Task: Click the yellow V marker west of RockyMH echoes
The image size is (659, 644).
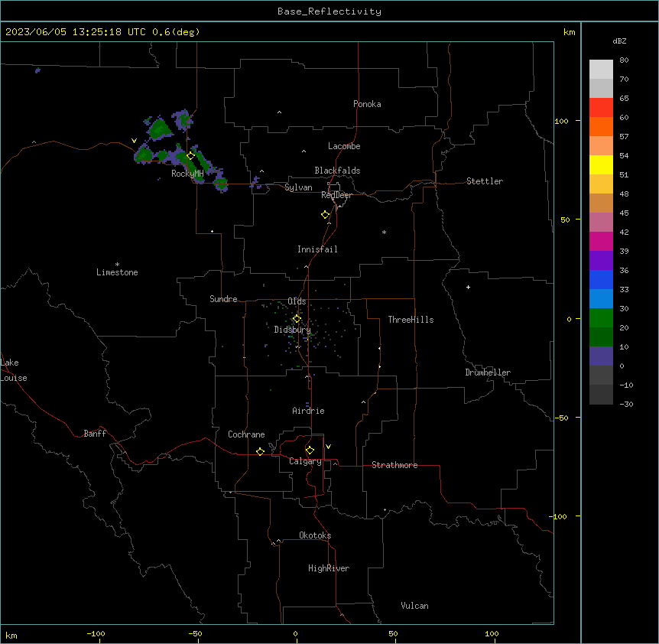Action: point(134,141)
